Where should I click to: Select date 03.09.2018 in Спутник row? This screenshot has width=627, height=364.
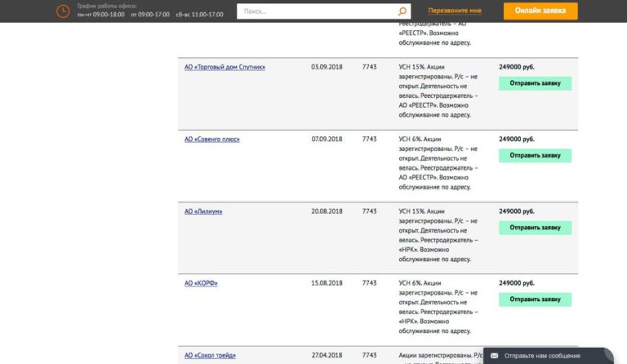pyautogui.click(x=327, y=67)
